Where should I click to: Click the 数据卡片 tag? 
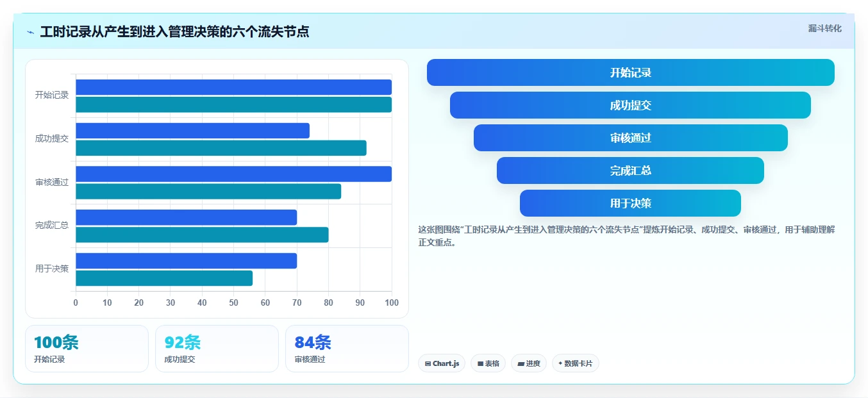[576, 363]
